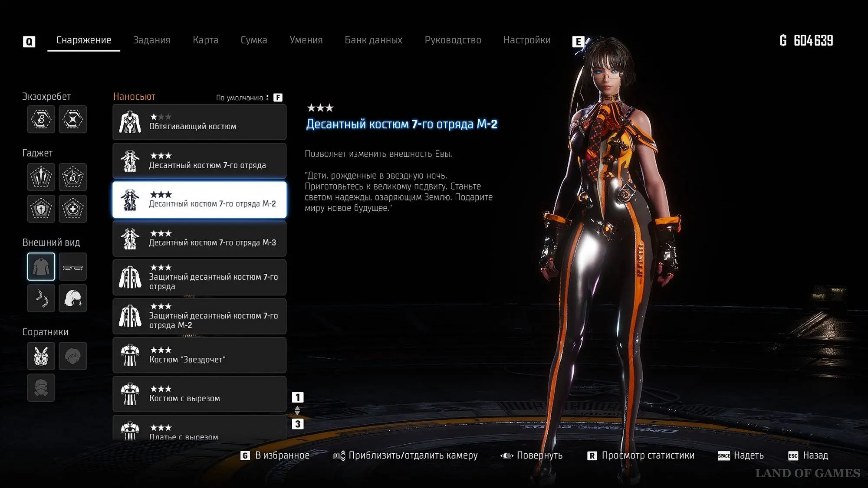Screen dimensions: 868x488
Task: Click Приблизить/отдалить камеру label
Action: point(413,455)
